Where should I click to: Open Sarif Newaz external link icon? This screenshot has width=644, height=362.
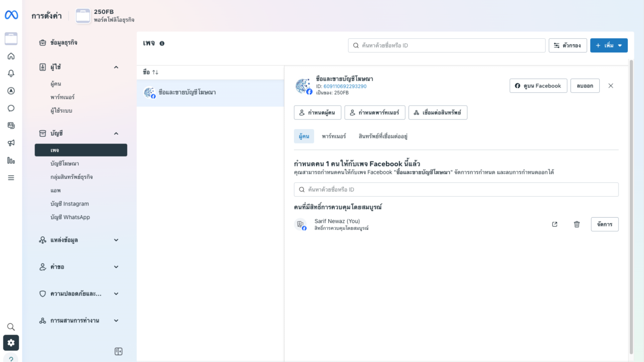(555, 224)
